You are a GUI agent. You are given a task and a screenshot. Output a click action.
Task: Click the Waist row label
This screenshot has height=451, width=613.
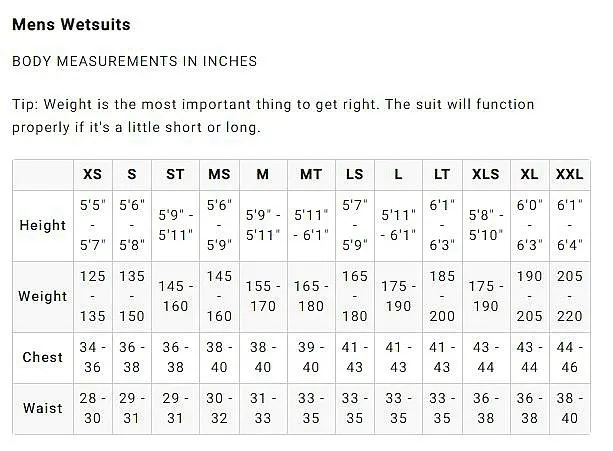(43, 408)
